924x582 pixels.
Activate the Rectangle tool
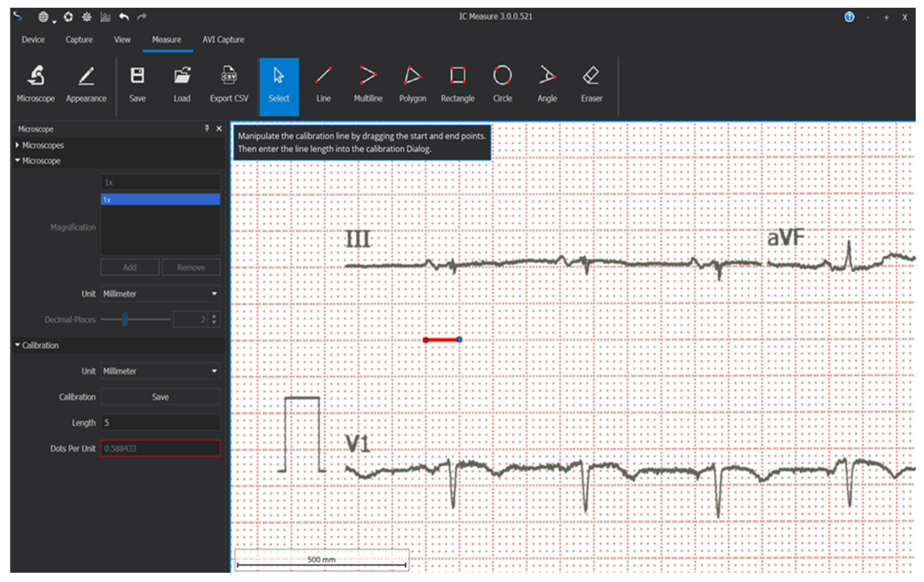[x=457, y=84]
